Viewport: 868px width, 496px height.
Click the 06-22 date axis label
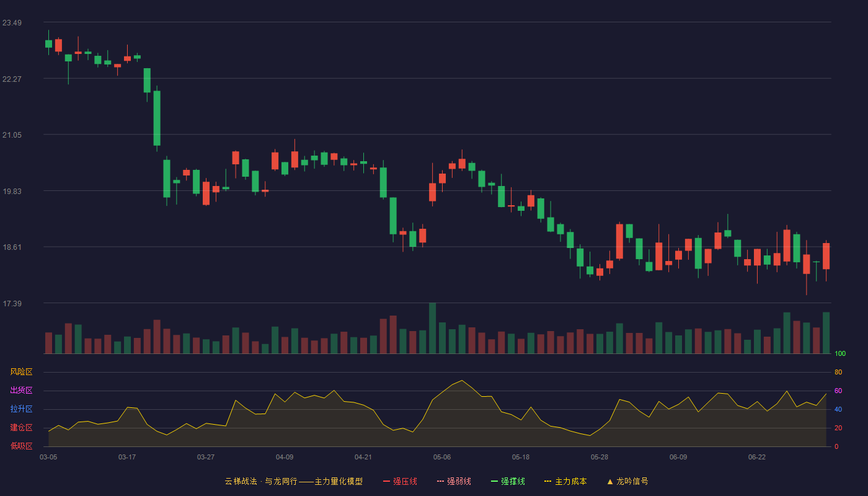757,457
